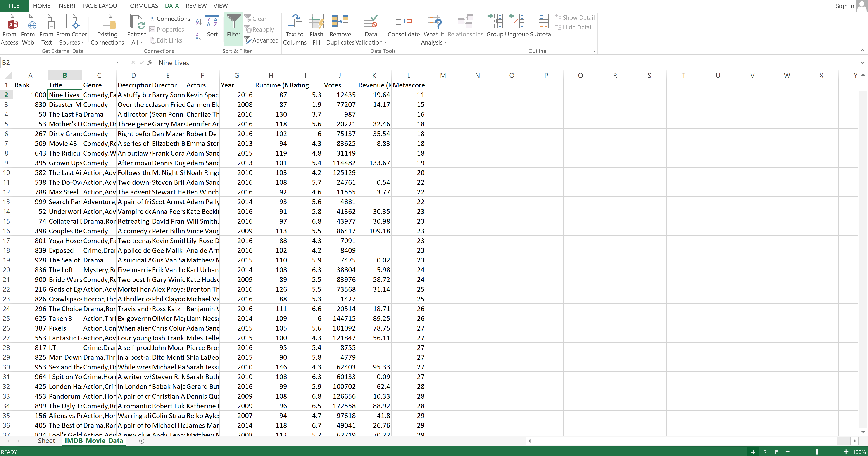Screen dimensions: 868x456
Task: Open Ungroup dropdown arrow
Action: coord(516,43)
